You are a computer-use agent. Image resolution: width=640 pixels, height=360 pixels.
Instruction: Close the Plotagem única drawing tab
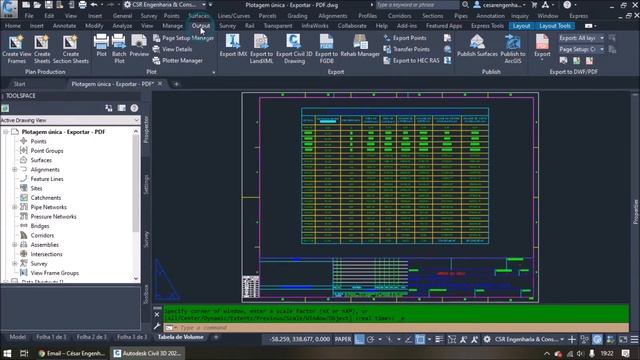click(160, 84)
